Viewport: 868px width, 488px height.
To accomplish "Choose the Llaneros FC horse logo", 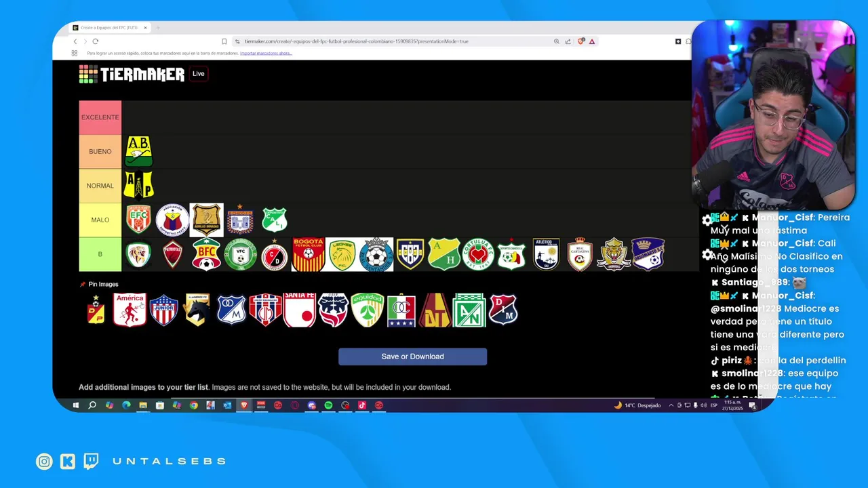I will (197, 310).
